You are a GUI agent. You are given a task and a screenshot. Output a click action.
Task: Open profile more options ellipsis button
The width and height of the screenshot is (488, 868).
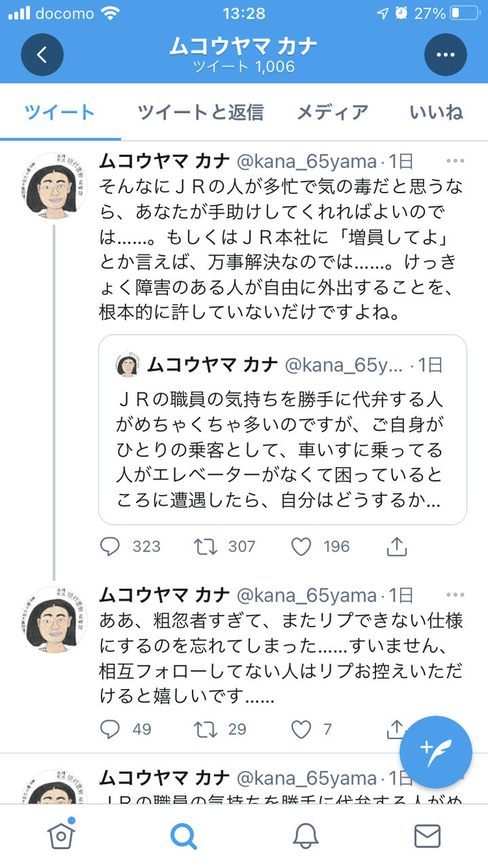coord(445,54)
